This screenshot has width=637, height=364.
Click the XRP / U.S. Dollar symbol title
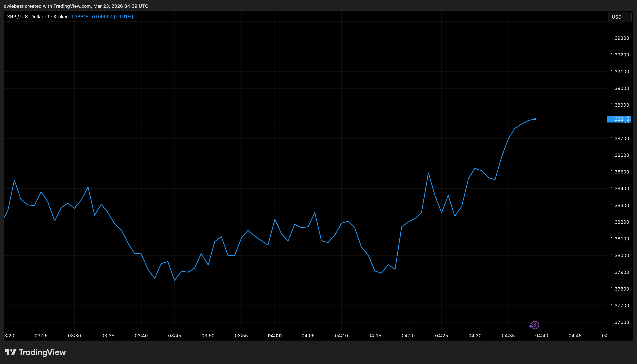point(25,17)
